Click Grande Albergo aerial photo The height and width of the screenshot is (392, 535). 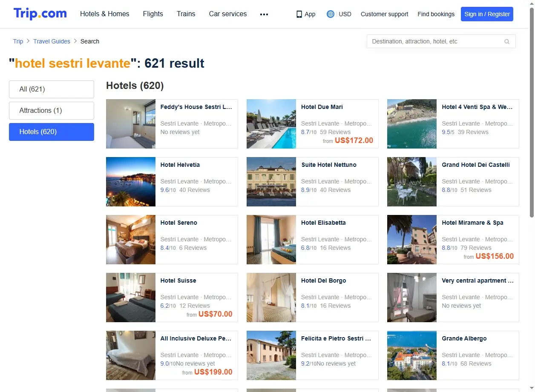pos(412,355)
